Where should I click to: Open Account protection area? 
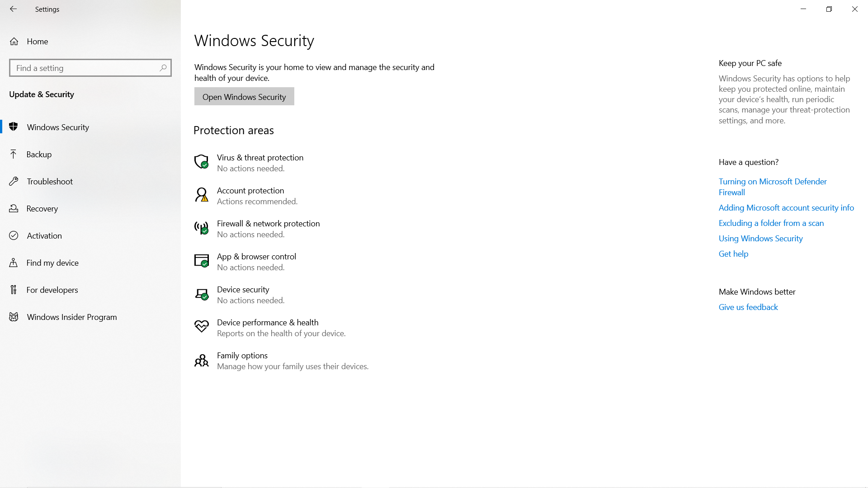point(246,196)
